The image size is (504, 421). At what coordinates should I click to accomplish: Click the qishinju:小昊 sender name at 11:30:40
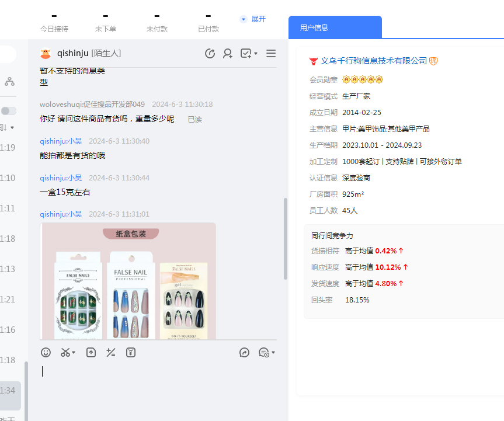61,141
